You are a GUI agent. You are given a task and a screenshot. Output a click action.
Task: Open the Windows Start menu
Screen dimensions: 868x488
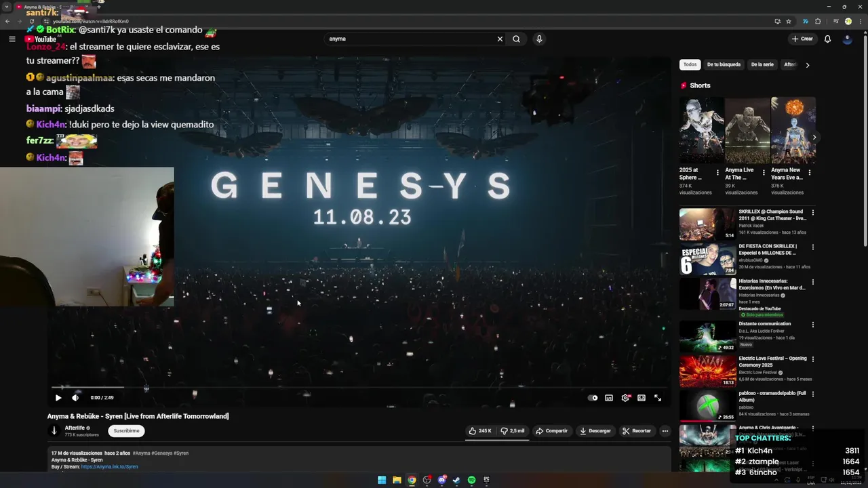(x=382, y=480)
